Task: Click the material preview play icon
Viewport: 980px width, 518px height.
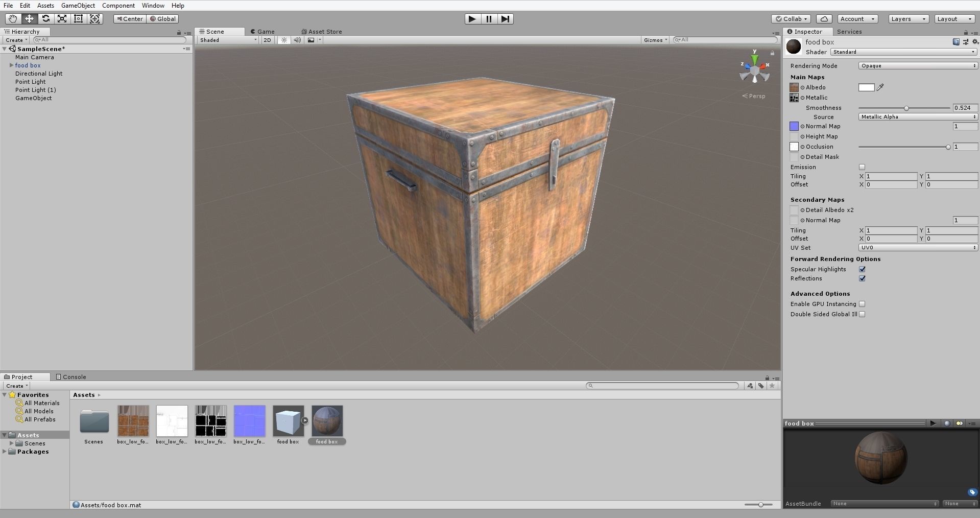Action: (933, 423)
